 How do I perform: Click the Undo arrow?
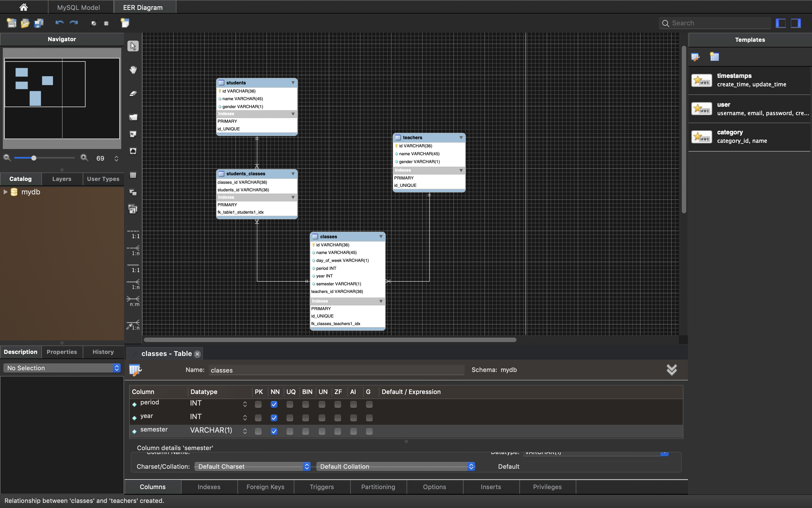tap(60, 23)
